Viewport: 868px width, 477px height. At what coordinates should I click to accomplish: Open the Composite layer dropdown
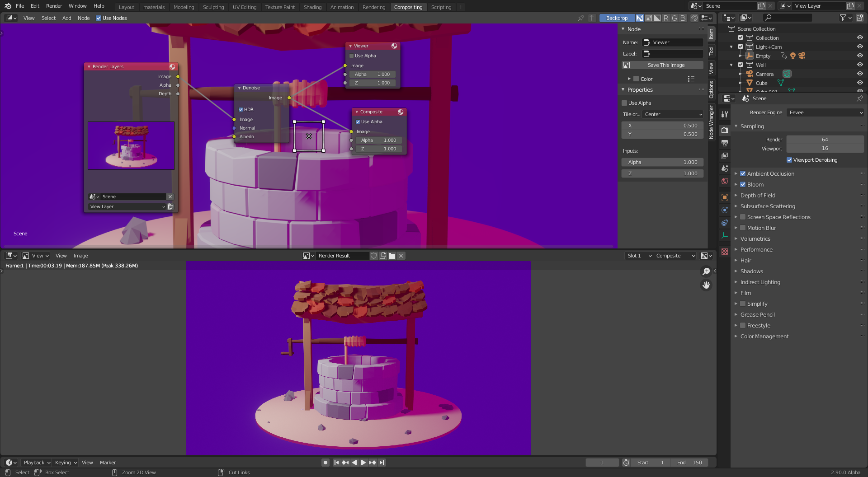pos(675,256)
